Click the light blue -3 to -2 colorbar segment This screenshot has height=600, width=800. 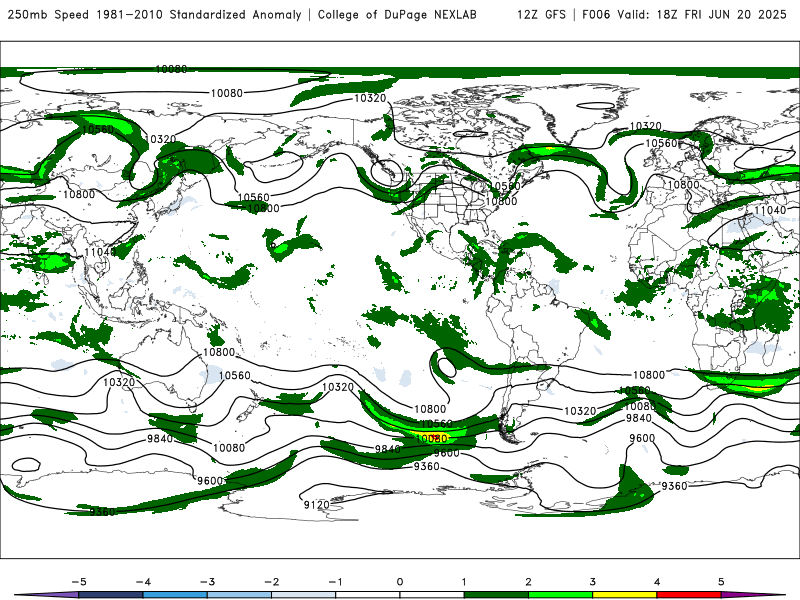point(239,595)
